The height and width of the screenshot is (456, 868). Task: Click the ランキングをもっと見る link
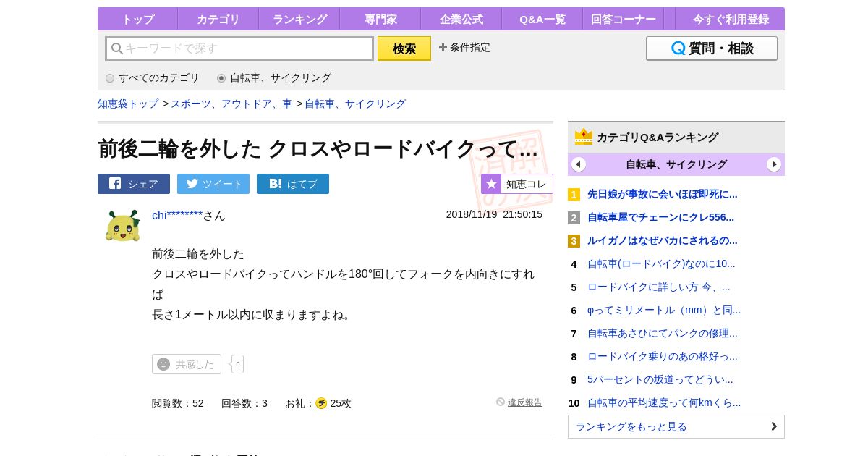676,426
